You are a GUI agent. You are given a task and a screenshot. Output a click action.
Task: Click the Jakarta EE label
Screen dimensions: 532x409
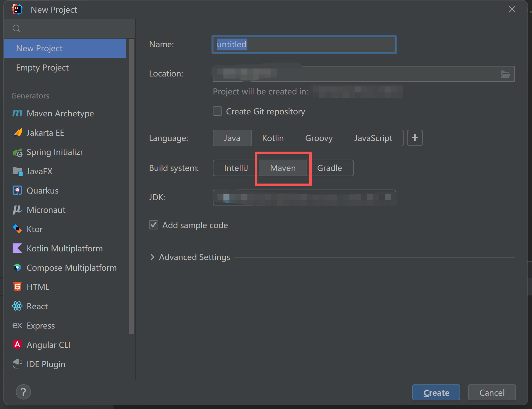point(45,133)
